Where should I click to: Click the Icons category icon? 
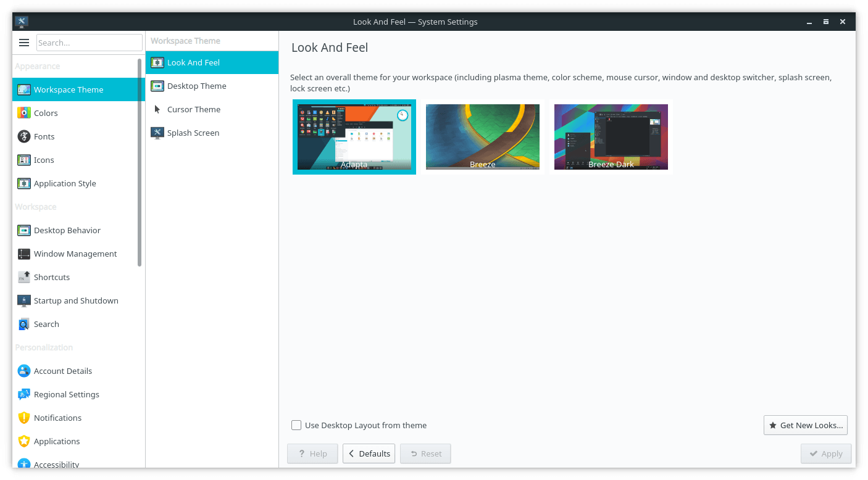(24, 160)
